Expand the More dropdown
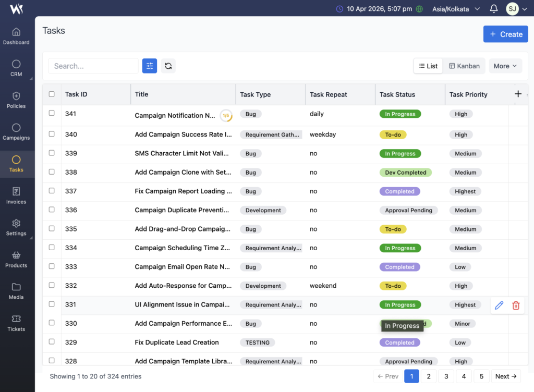The height and width of the screenshot is (392, 534). point(505,66)
